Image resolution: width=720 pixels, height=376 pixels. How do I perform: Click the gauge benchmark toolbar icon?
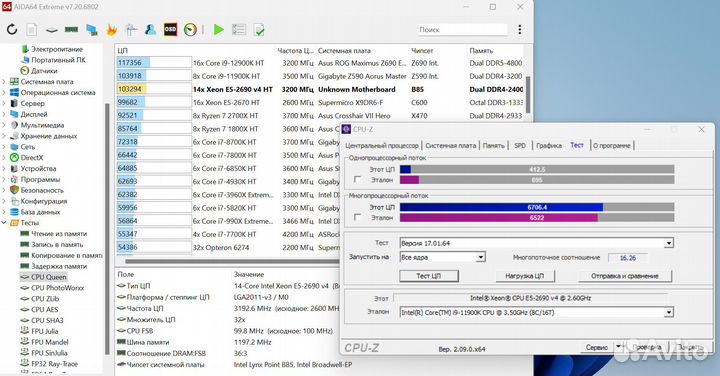[190, 30]
